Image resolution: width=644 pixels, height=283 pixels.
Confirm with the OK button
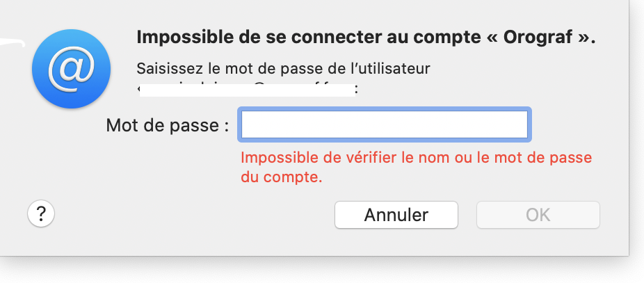[x=538, y=215]
